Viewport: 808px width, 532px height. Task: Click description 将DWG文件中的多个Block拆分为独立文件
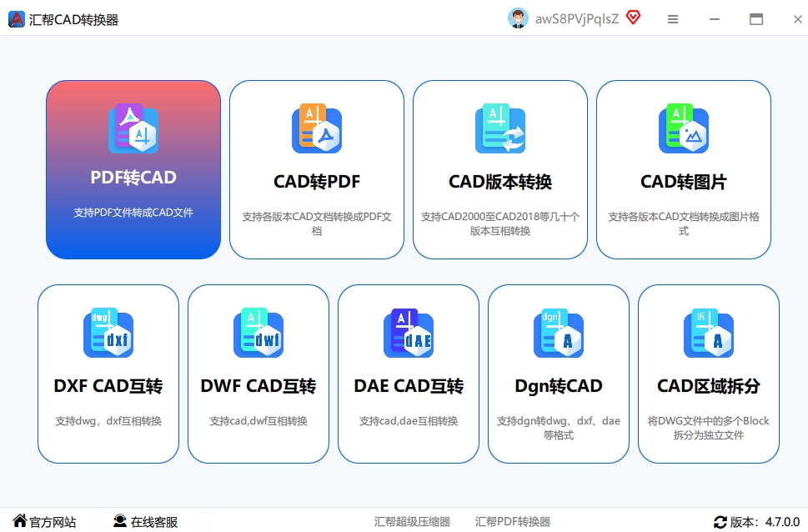tap(709, 428)
